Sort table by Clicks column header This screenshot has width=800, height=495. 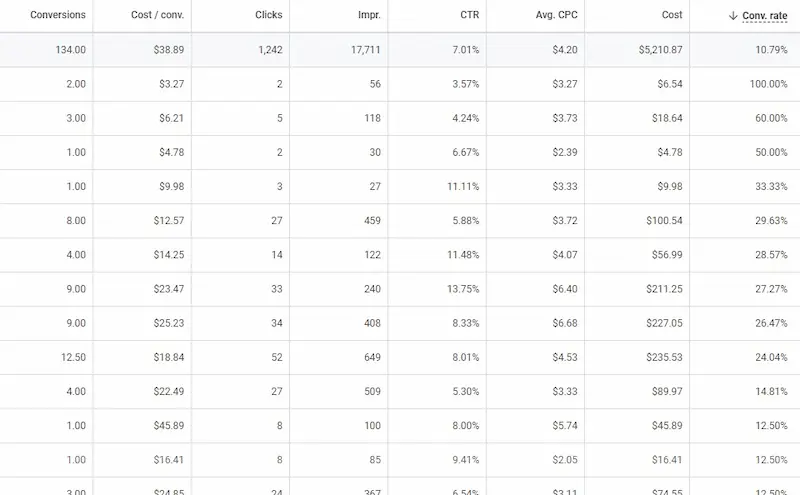(x=269, y=16)
